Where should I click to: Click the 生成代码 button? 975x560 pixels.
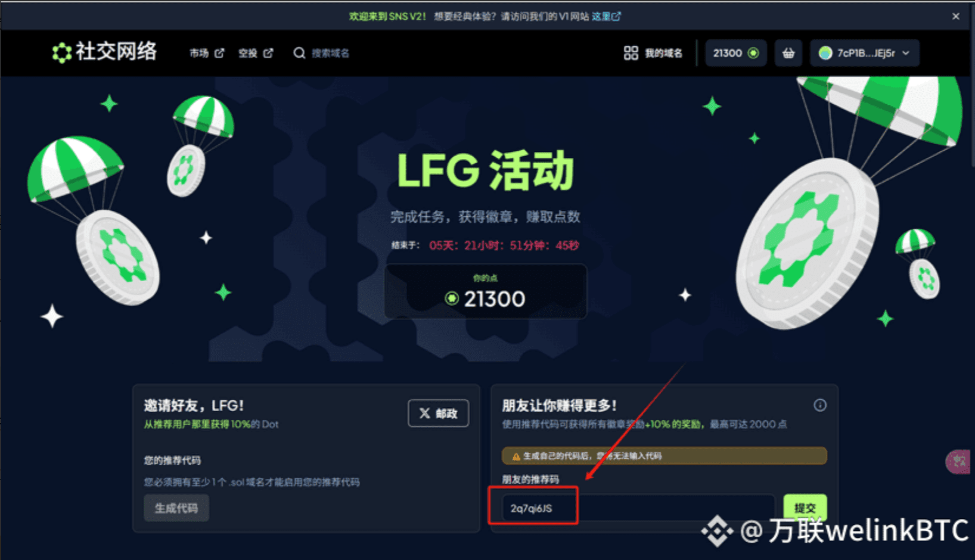[176, 508]
